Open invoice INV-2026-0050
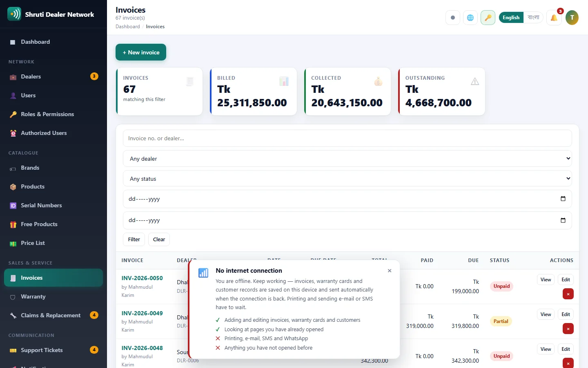588x368 pixels. (x=142, y=278)
